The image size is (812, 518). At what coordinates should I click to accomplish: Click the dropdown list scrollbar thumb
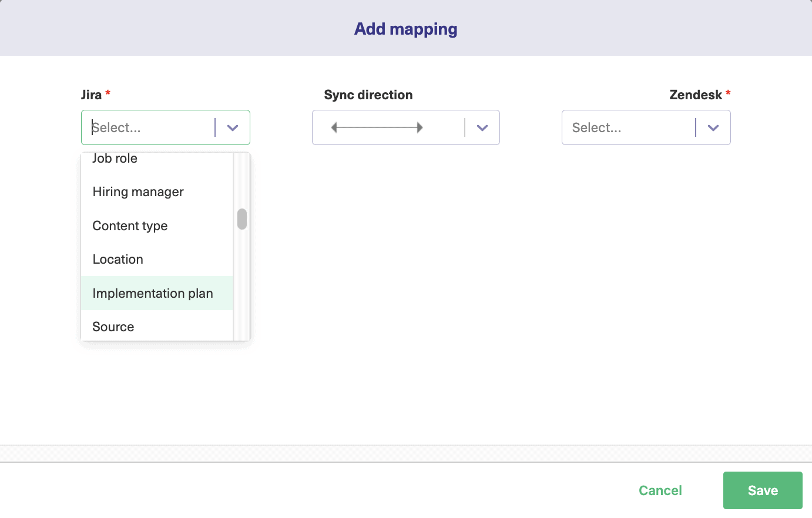coord(241,218)
